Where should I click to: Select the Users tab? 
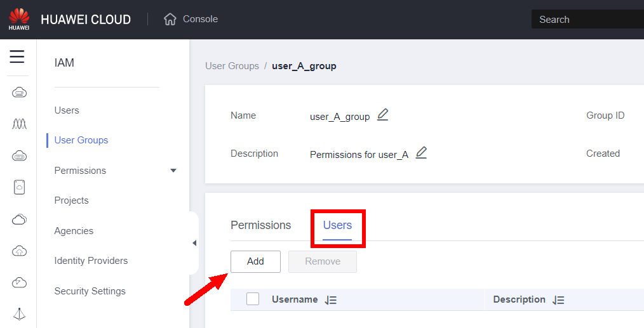(x=337, y=225)
